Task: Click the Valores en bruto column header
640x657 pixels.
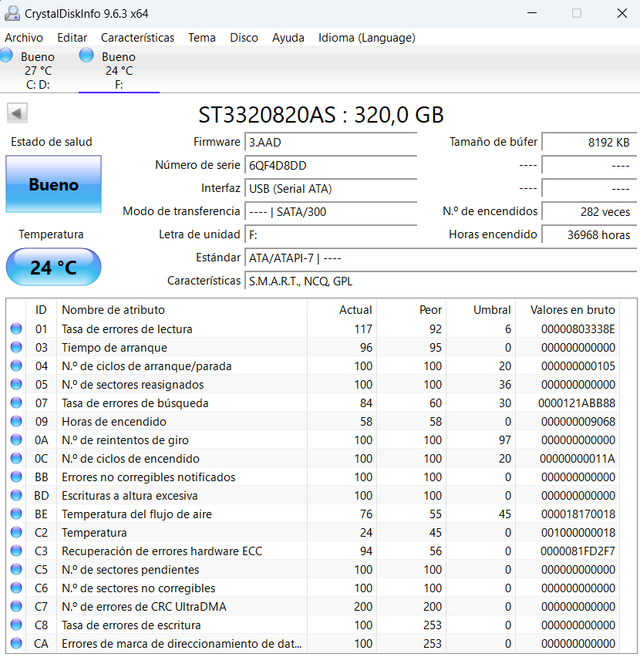Action: pyautogui.click(x=573, y=310)
